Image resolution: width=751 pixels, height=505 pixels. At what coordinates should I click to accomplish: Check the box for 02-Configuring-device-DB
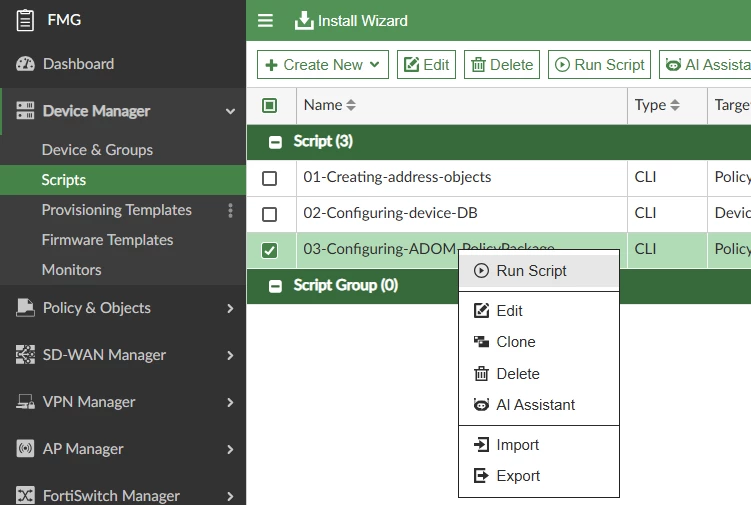coord(270,214)
